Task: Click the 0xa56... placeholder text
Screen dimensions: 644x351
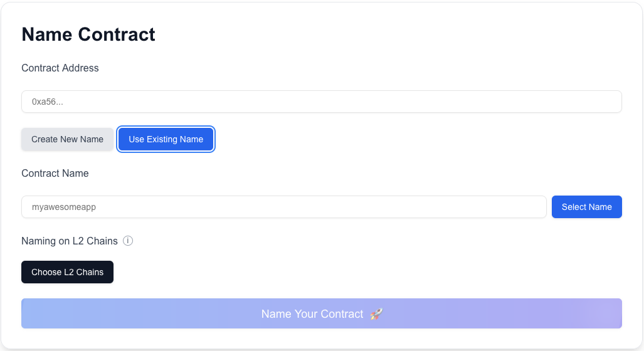Action: [x=48, y=102]
